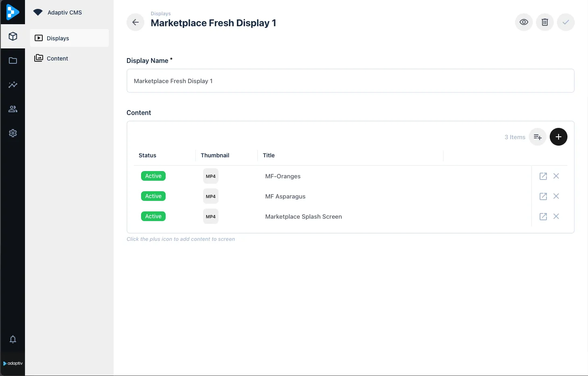Click MP4 thumbnail for MF Asparagus
The image size is (588, 376).
point(211,196)
